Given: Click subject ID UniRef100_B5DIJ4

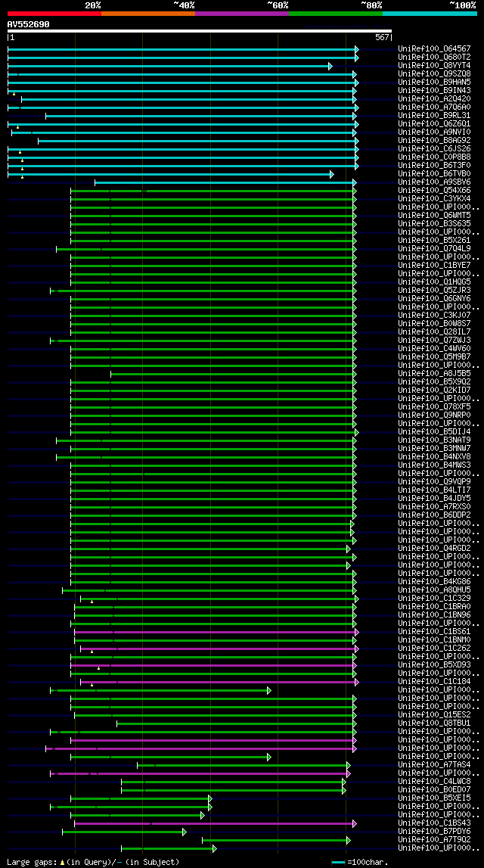Looking at the screenshot, I should tap(434, 432).
